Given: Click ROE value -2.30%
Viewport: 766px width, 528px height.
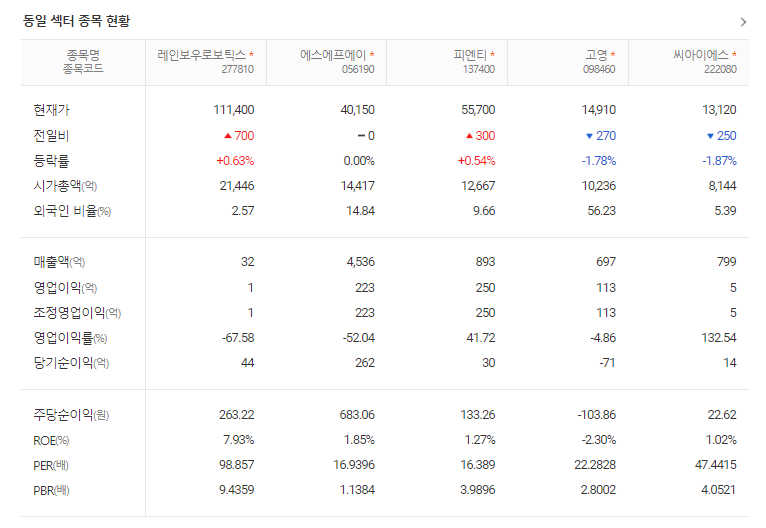Looking at the screenshot, I should 598,440.
